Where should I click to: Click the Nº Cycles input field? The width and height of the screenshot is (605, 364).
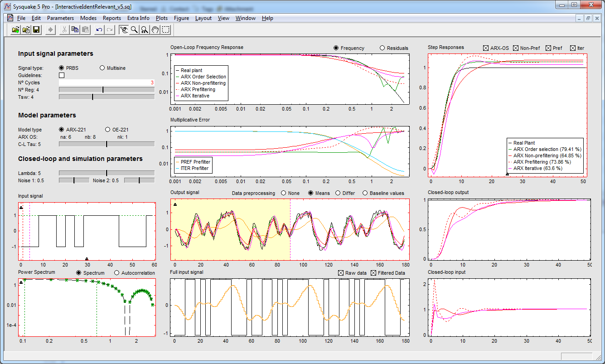[x=106, y=83]
